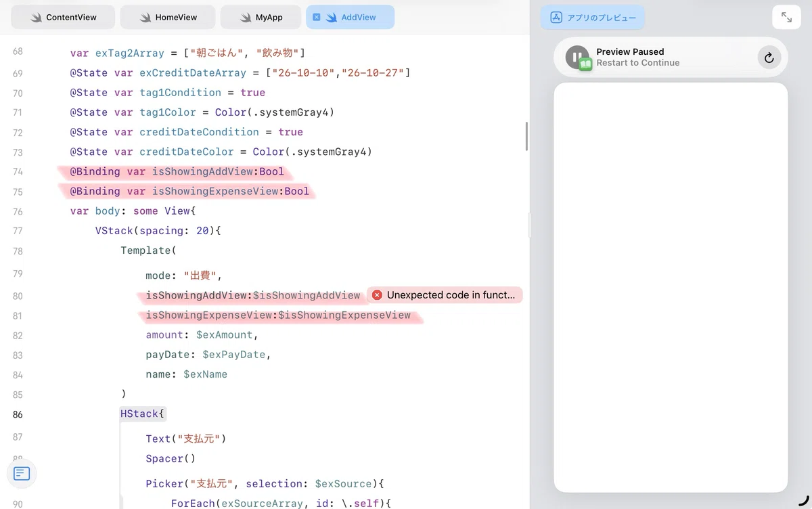Click the isShowingExpenseView:$isShowingExpenseView argument

(x=278, y=315)
